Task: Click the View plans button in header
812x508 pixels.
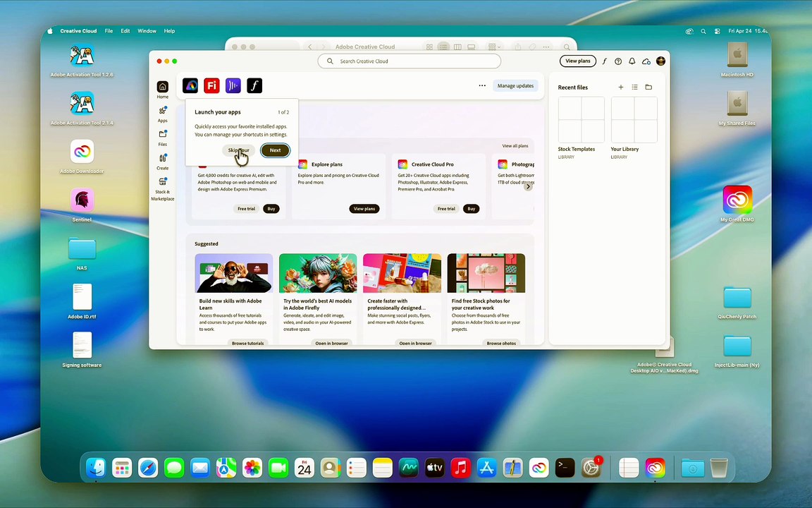Action: pyautogui.click(x=578, y=61)
